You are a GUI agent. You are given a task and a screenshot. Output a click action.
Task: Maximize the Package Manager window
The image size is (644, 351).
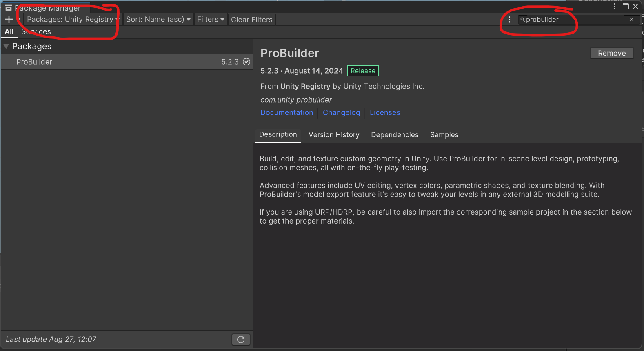click(626, 7)
